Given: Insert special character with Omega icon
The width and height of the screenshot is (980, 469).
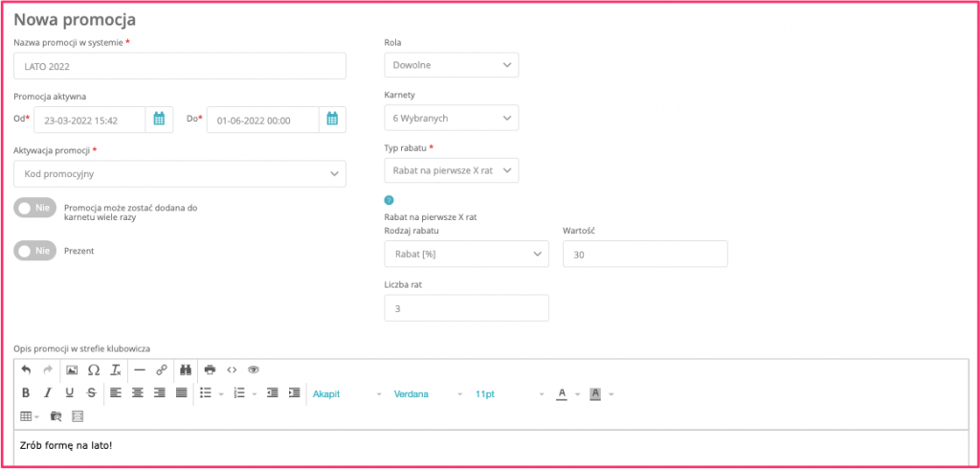Looking at the screenshot, I should click(94, 370).
